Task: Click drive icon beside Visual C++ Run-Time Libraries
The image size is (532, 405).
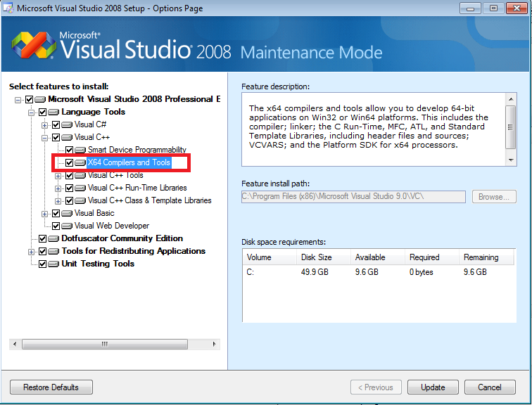Action: (x=80, y=188)
